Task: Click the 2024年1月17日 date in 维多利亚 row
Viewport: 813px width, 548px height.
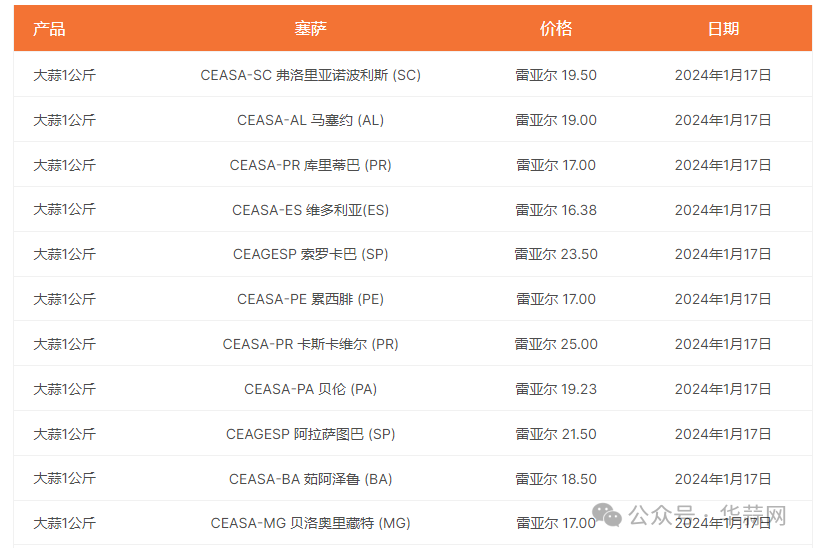Action: 723,210
